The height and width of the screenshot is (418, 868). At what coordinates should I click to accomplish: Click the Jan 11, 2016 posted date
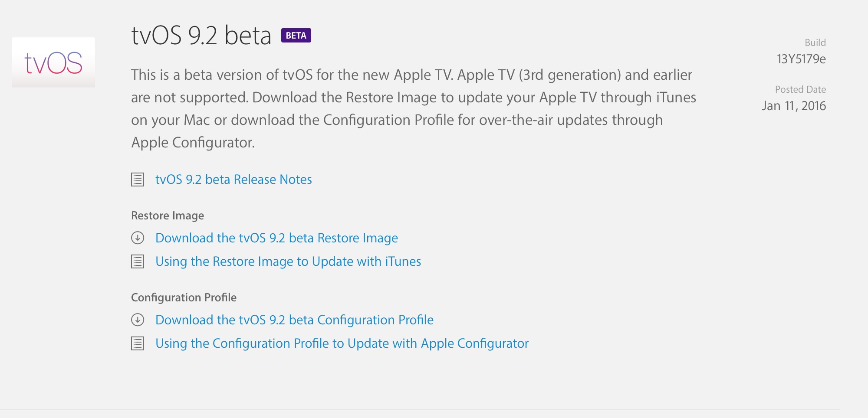794,106
